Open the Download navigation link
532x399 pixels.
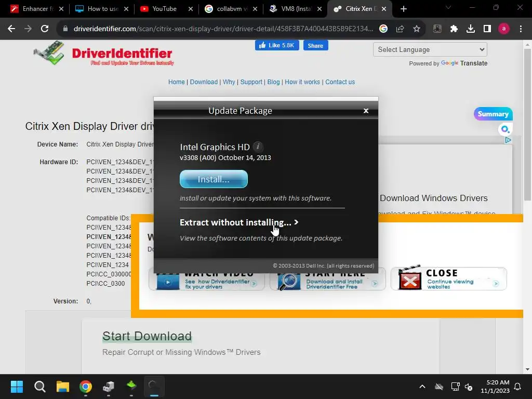click(x=204, y=82)
